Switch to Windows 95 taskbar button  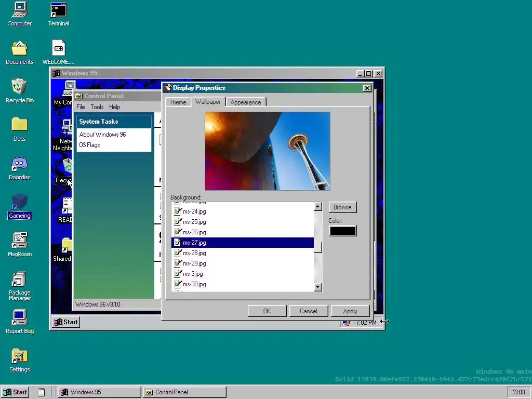coord(99,392)
